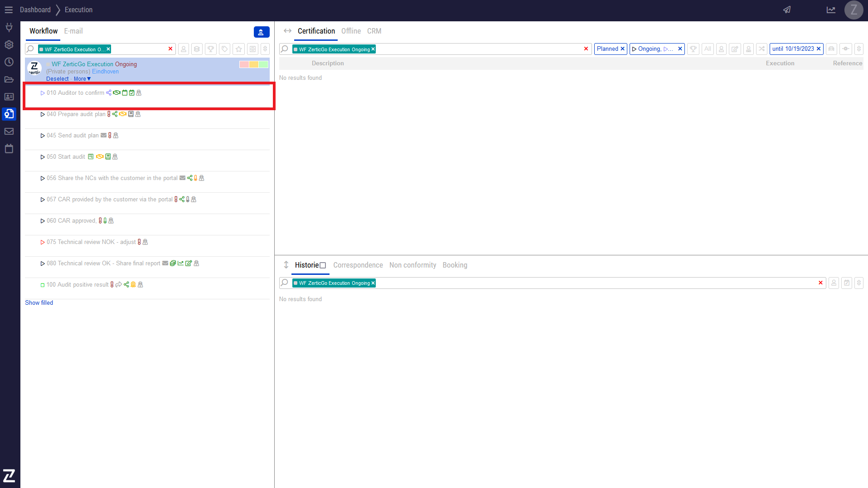Image resolution: width=868 pixels, height=488 pixels.
Task: Expand step 075 Technical review NOK
Action: [x=43, y=242]
